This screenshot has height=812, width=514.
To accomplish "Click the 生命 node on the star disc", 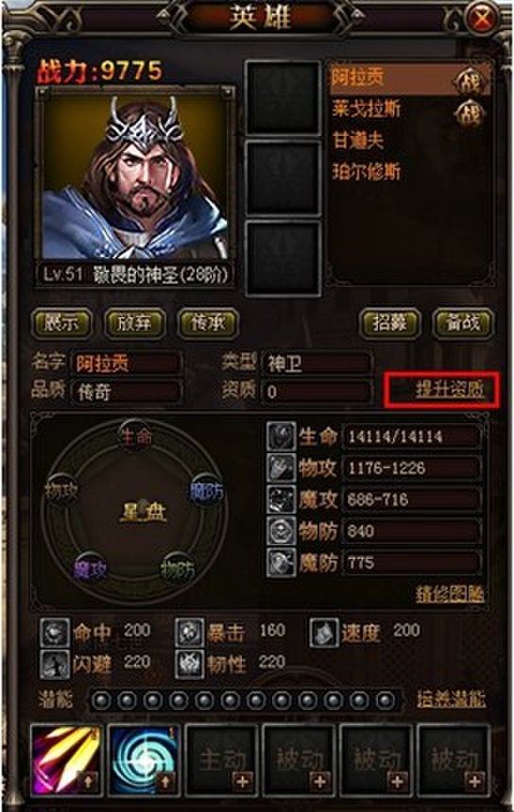I will [x=135, y=437].
